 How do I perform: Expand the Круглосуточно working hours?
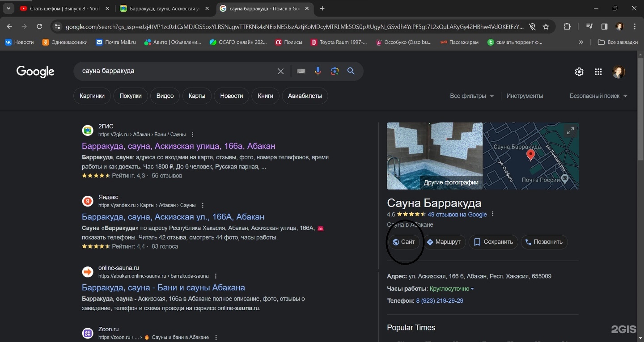(452, 289)
